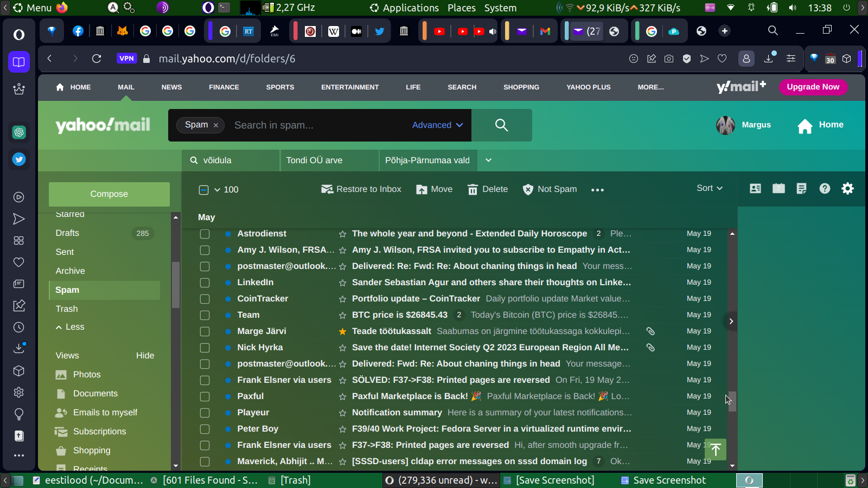The image size is (868, 488).
Task: Click Restore to Inbox icon
Action: (x=327, y=189)
